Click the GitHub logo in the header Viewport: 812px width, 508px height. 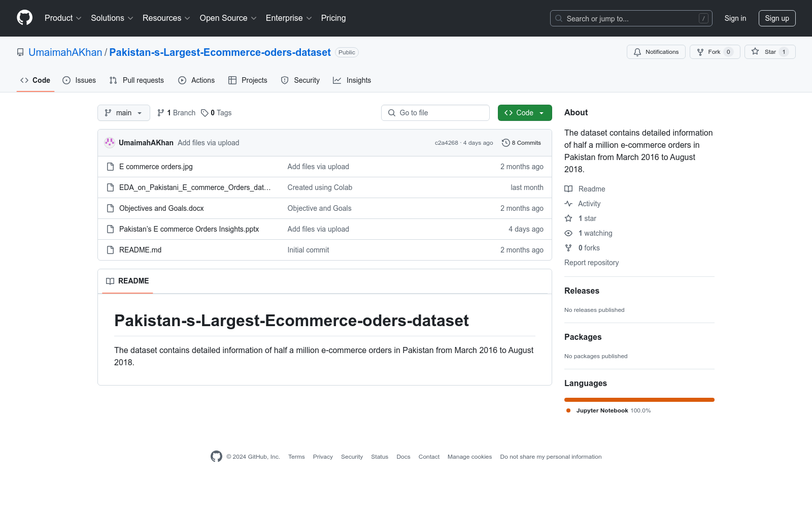[x=24, y=18]
